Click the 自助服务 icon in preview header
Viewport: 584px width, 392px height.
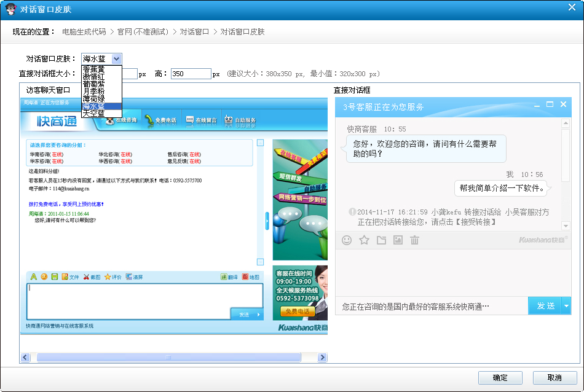pyautogui.click(x=229, y=120)
